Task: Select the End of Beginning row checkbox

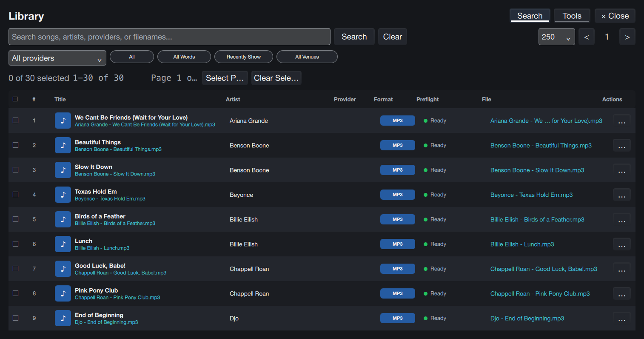Action: pyautogui.click(x=16, y=318)
